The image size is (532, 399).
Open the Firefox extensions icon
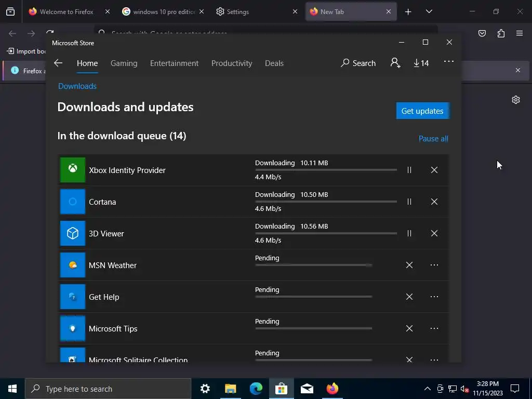click(x=501, y=33)
